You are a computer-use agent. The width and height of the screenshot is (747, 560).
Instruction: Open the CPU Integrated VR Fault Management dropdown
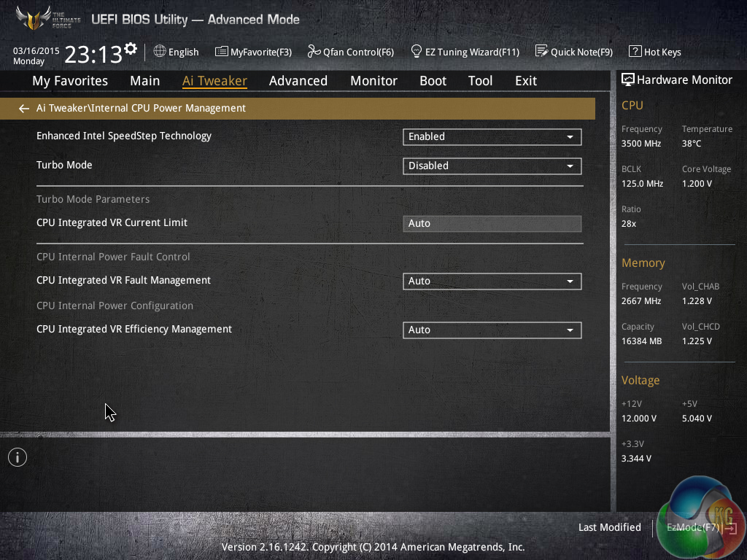(492, 281)
